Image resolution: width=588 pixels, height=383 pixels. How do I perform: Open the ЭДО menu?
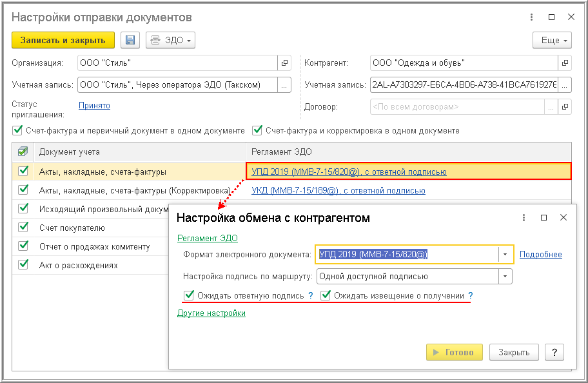tap(170, 41)
